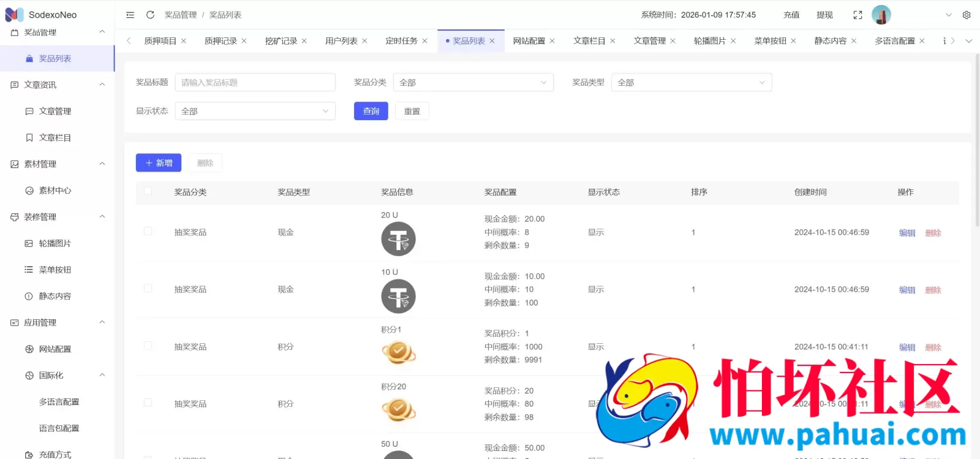Click the 新增 add button

click(x=159, y=163)
